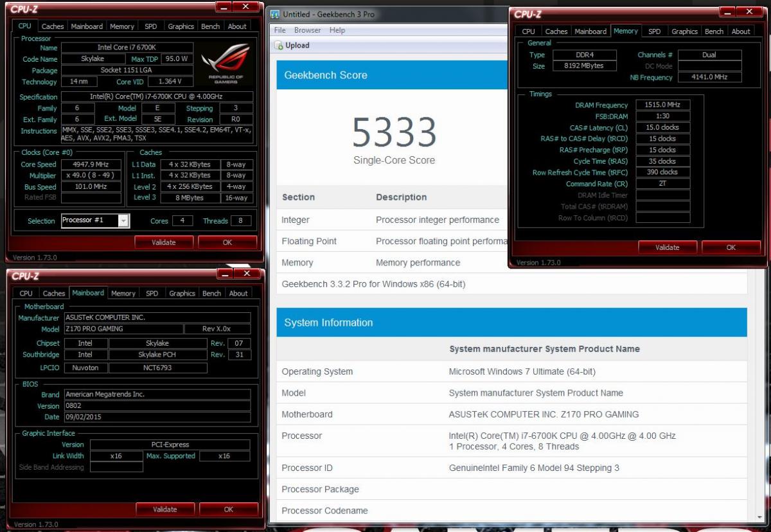Viewport: 771px width, 532px height.
Task: Open Caches tab in bottom-left CPU-Z window
Action: [54, 293]
